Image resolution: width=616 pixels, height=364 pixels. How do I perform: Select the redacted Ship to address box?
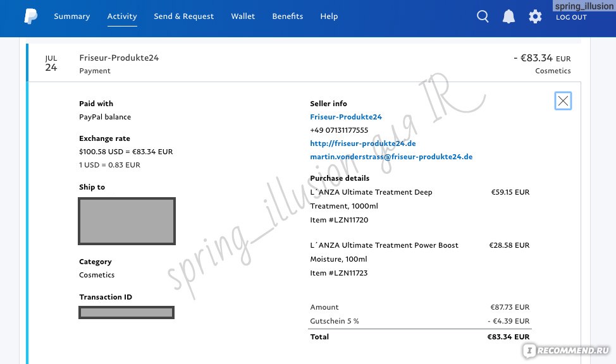click(x=127, y=221)
